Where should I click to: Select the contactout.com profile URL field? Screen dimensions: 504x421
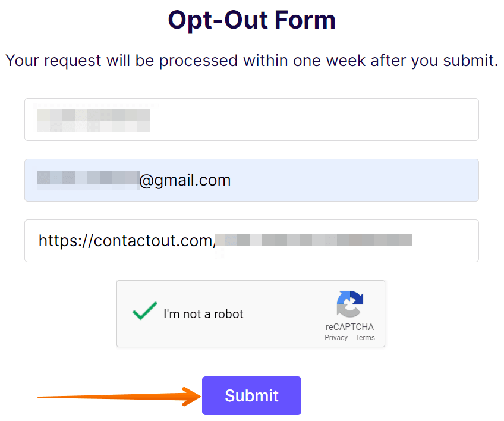251,241
